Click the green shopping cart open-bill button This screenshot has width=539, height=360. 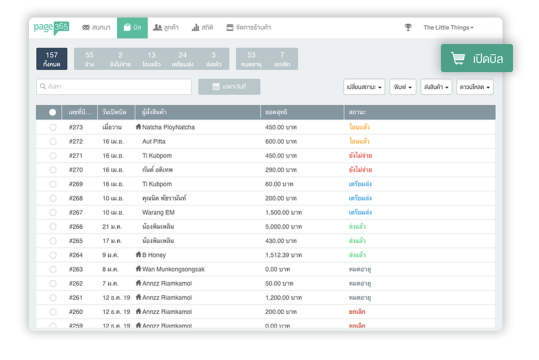pos(477,58)
